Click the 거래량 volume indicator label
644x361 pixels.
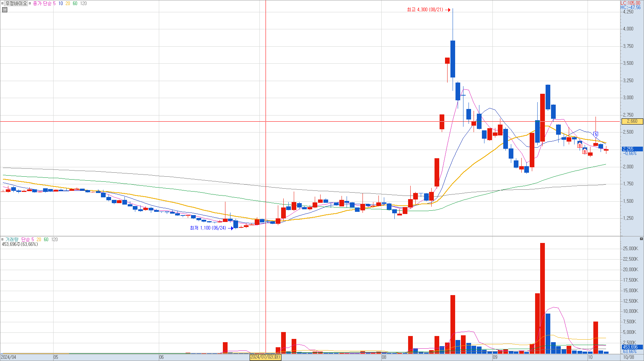(11, 239)
